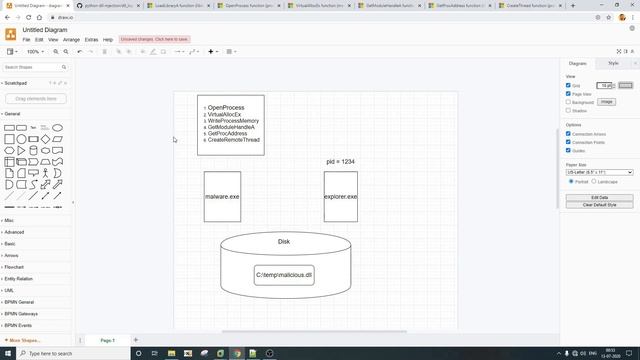Pick the actor stick-figure shape
Screen dimensions: 640x360
click(45, 173)
